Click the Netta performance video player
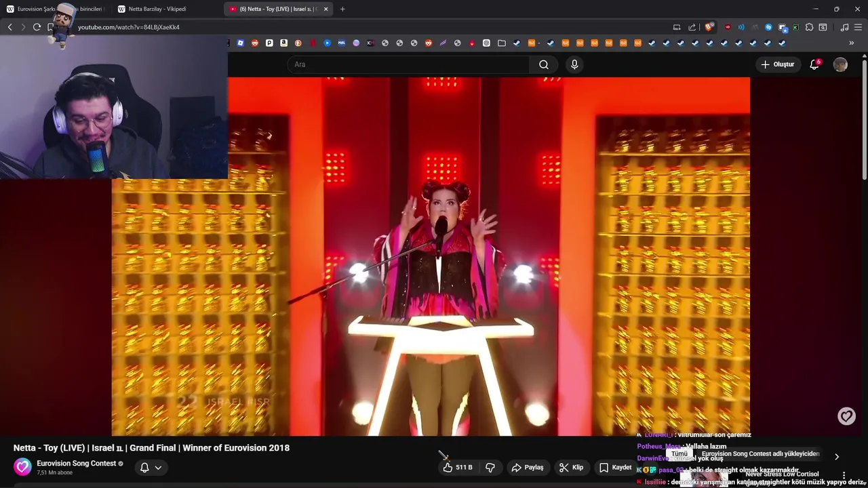The image size is (868, 488). pyautogui.click(x=431, y=256)
